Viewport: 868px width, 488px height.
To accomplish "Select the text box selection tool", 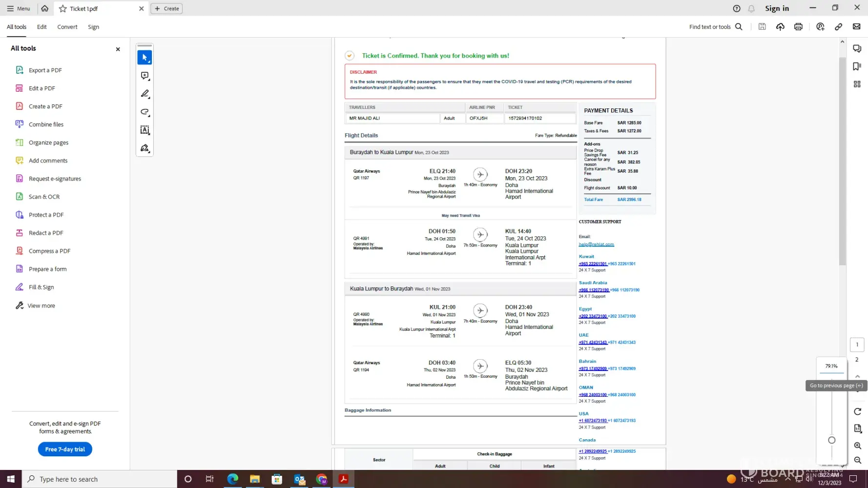I will (145, 130).
